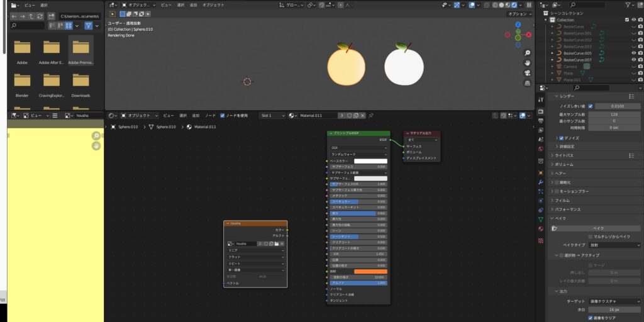Click the viewport zoom magnifier icon
Image resolution: width=644 pixels, height=322 pixels.
pyautogui.click(x=528, y=53)
